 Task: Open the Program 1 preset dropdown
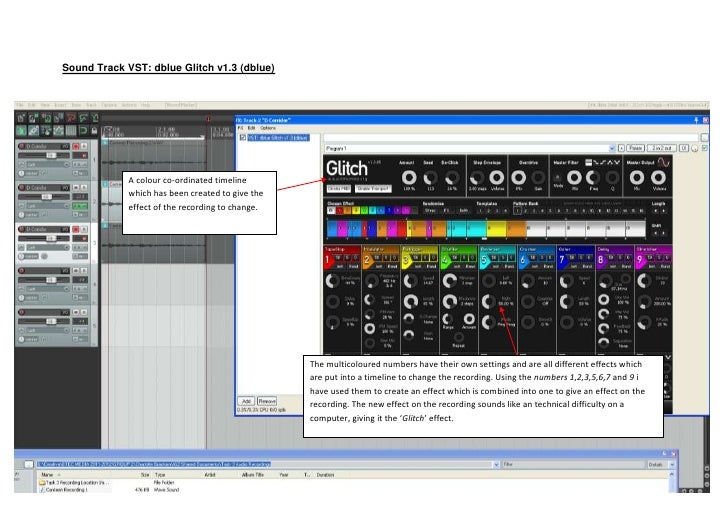(612, 149)
